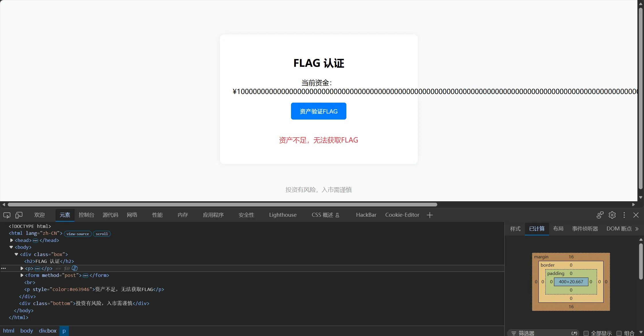This screenshot has height=336, width=644.
Task: Collapse the div class=box node
Action: (x=16, y=254)
